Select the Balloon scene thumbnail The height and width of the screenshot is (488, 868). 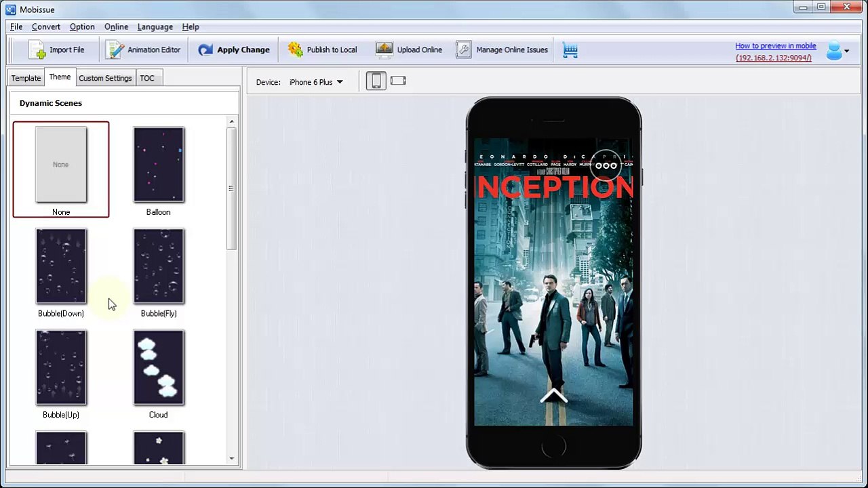point(159,165)
